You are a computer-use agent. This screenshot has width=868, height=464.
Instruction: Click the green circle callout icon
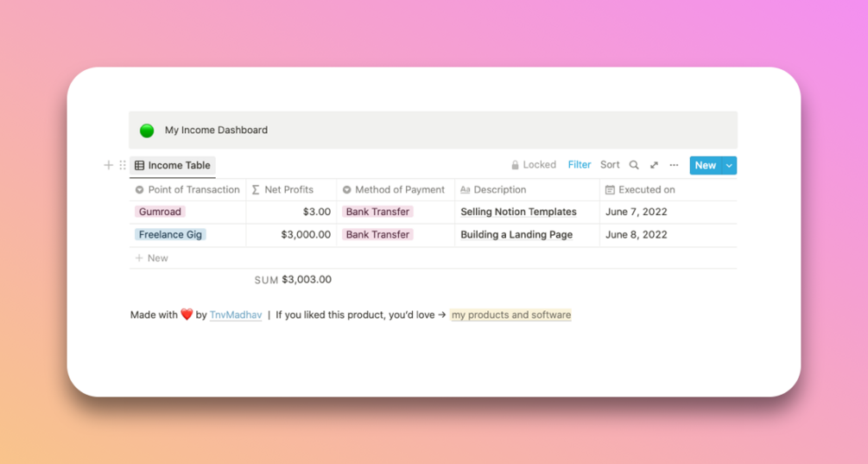tap(147, 130)
